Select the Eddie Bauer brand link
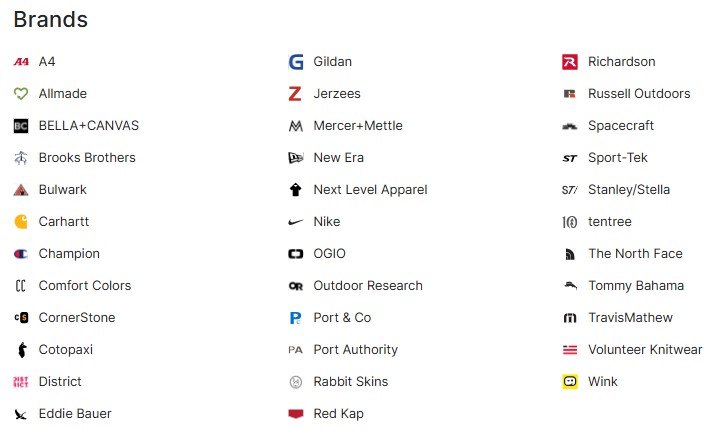714x437 pixels. [75, 414]
